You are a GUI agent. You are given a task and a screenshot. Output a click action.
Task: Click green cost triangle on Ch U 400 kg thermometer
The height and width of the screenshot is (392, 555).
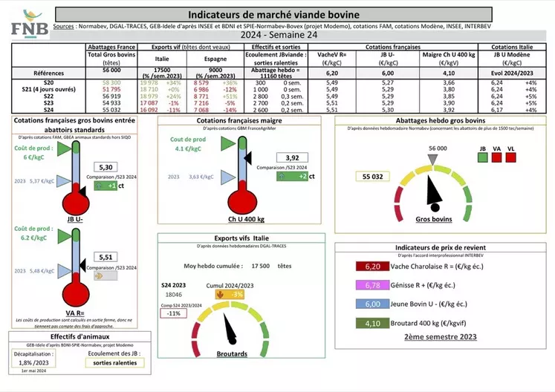click(x=228, y=143)
